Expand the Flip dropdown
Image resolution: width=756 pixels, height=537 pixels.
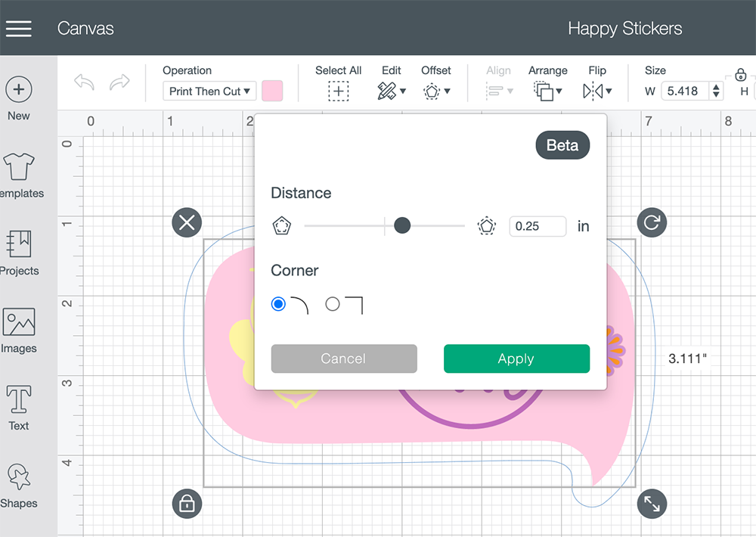coord(597,91)
